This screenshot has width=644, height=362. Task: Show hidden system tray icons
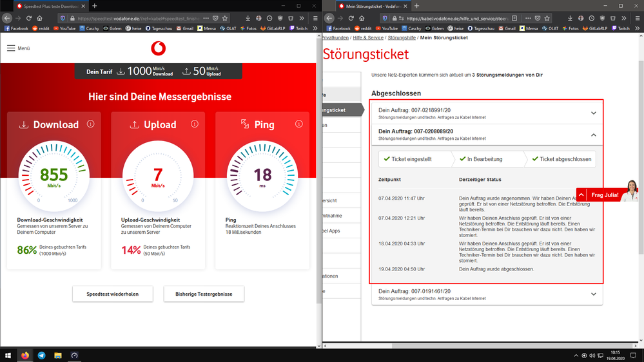pyautogui.click(x=576, y=356)
